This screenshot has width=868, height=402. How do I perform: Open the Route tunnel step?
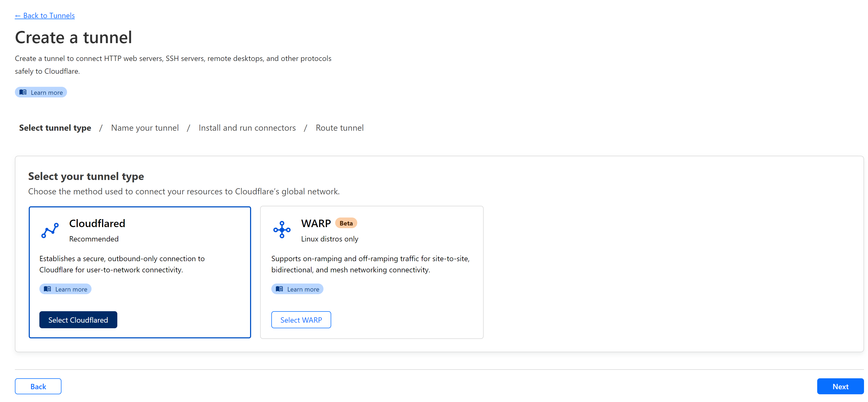[339, 128]
